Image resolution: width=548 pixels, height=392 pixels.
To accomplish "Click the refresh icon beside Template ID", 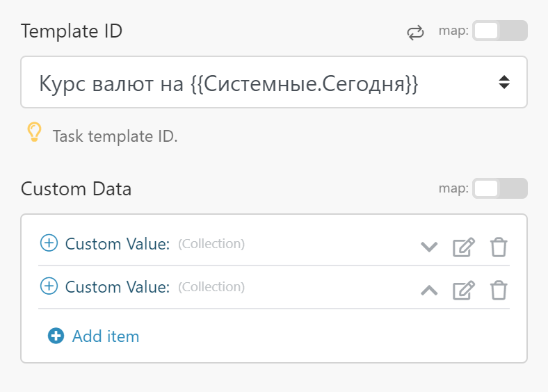I will [x=415, y=33].
